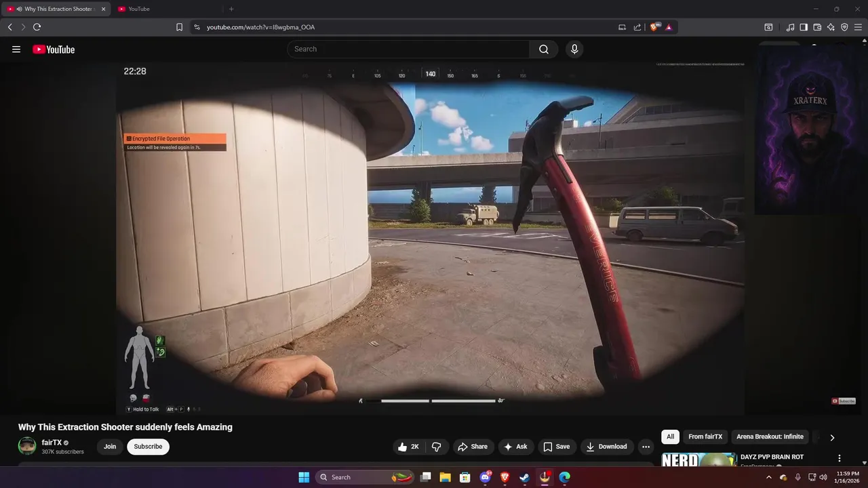Click the video player area to pause

[430, 239]
